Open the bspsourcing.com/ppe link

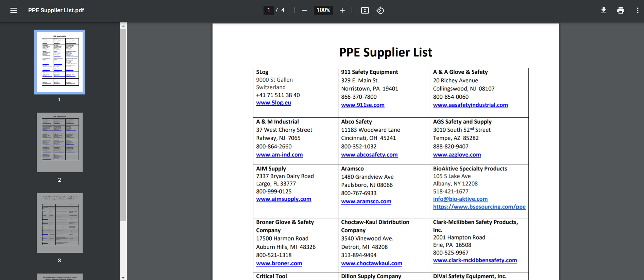[479, 207]
